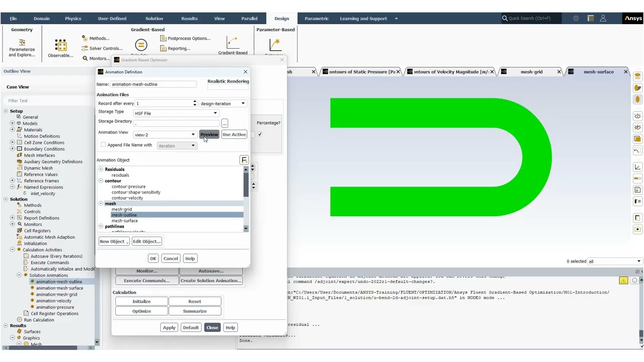Click the colormap legend icon in graphics toolbar
Image resolution: width=644 pixels, height=362 pixels.
637,178
